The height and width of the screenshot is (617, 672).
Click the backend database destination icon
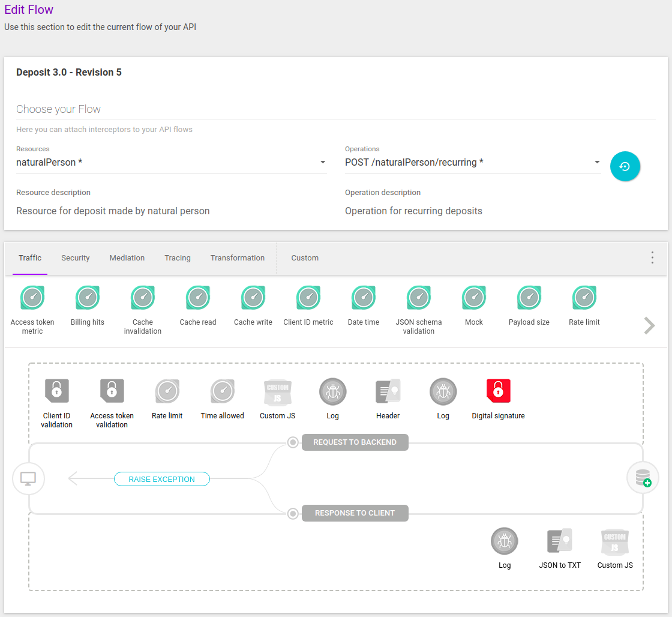point(643,478)
